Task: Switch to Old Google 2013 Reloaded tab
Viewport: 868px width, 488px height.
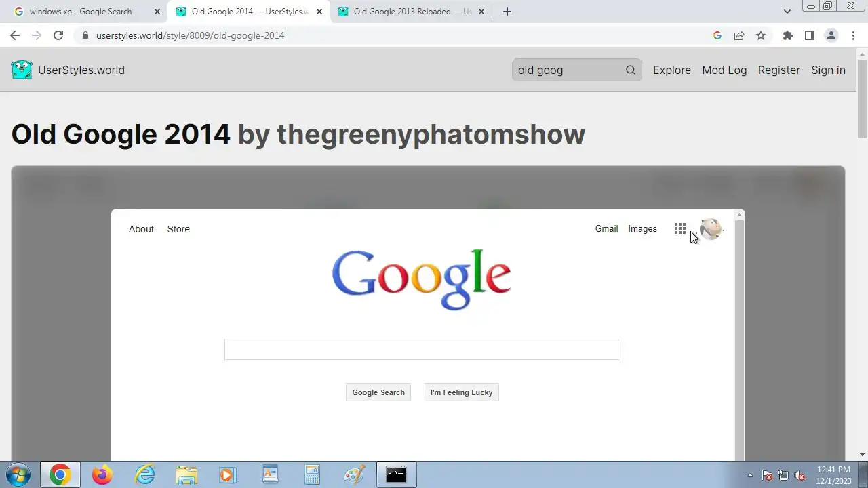Action: click(412, 12)
